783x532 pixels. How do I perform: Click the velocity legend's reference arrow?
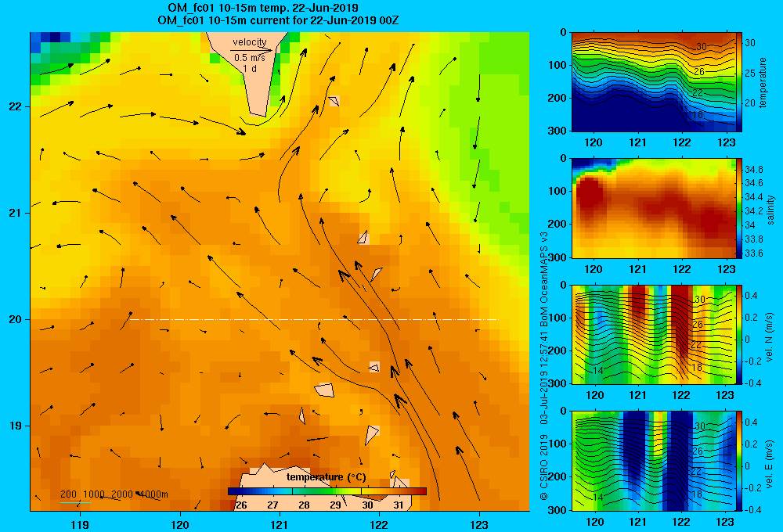pyautogui.click(x=251, y=50)
